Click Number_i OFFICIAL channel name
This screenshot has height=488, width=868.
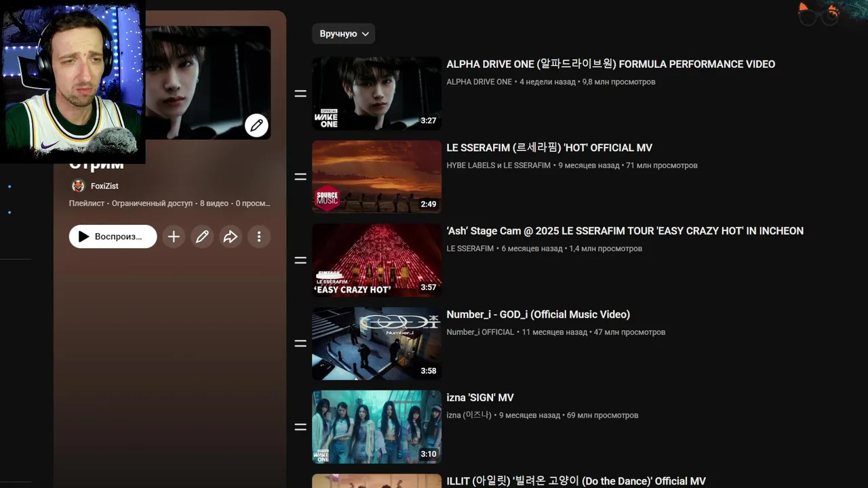[x=480, y=332]
